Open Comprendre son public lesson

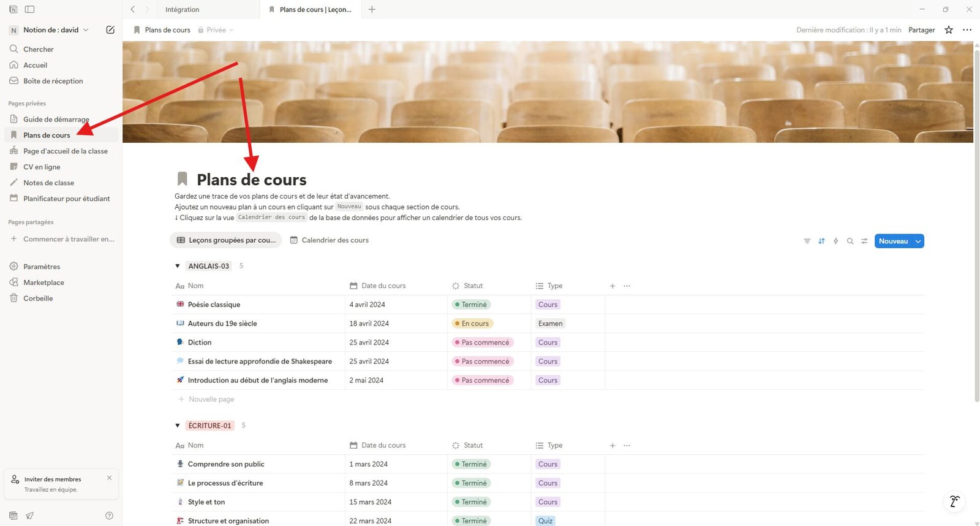tap(226, 464)
